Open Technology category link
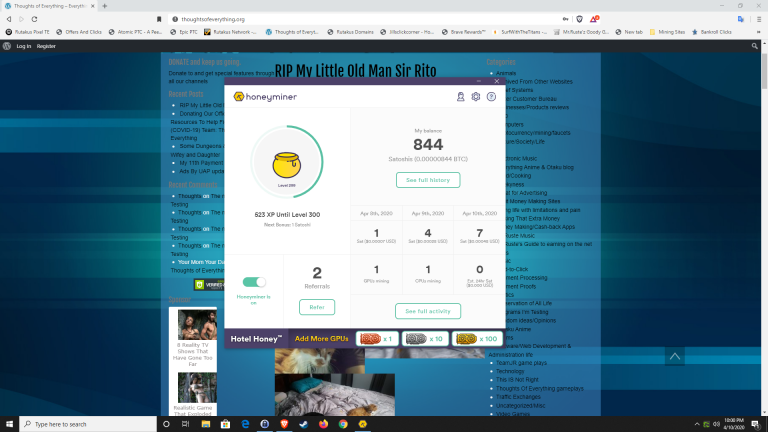Viewport: 768px width, 432px height. 510,371
